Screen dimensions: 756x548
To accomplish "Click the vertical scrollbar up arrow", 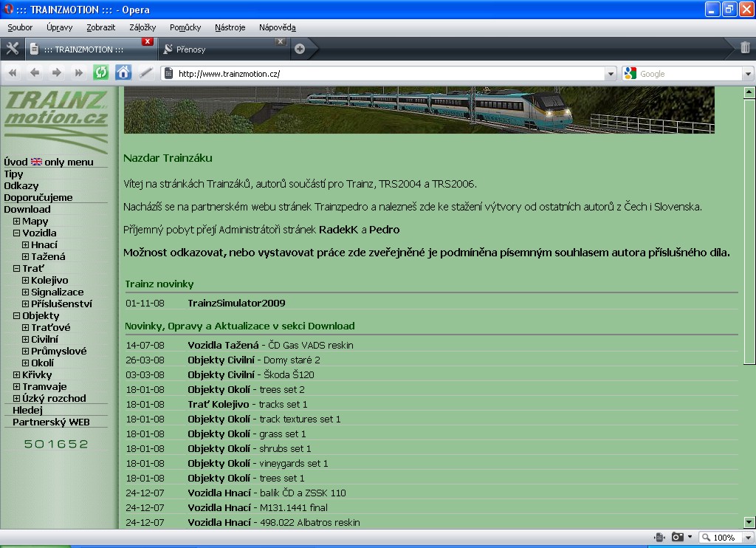I will [x=749, y=92].
